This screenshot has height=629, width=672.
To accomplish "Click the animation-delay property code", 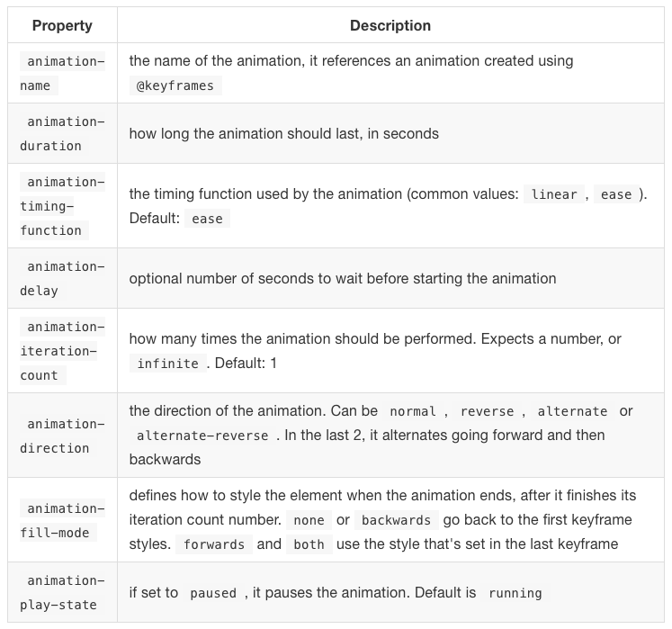I will pyautogui.click(x=62, y=279).
